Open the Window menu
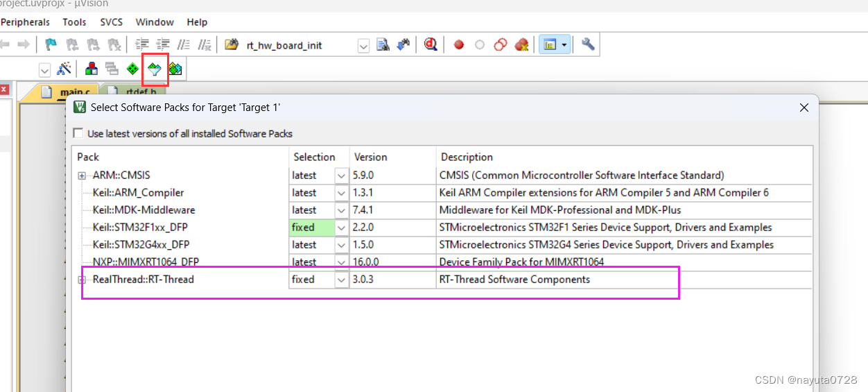The height and width of the screenshot is (392, 868). (x=155, y=22)
